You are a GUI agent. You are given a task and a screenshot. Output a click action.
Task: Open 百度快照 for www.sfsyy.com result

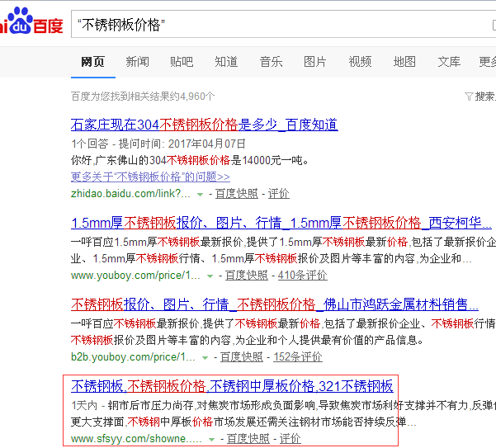click(x=248, y=439)
